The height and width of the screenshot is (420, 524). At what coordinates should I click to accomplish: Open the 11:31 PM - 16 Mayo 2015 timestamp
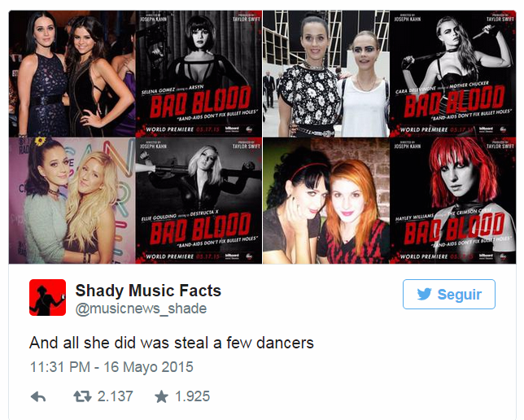111,367
